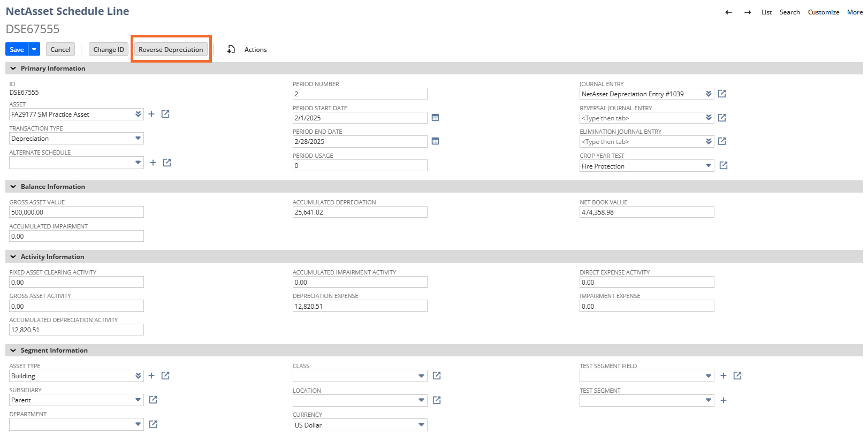Open the Journal Entry record link icon

[722, 94]
